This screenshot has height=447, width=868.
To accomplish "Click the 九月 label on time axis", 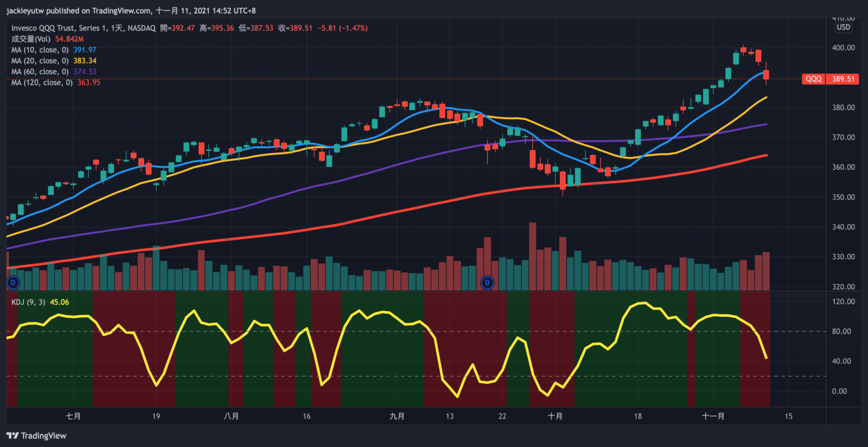I will point(397,416).
